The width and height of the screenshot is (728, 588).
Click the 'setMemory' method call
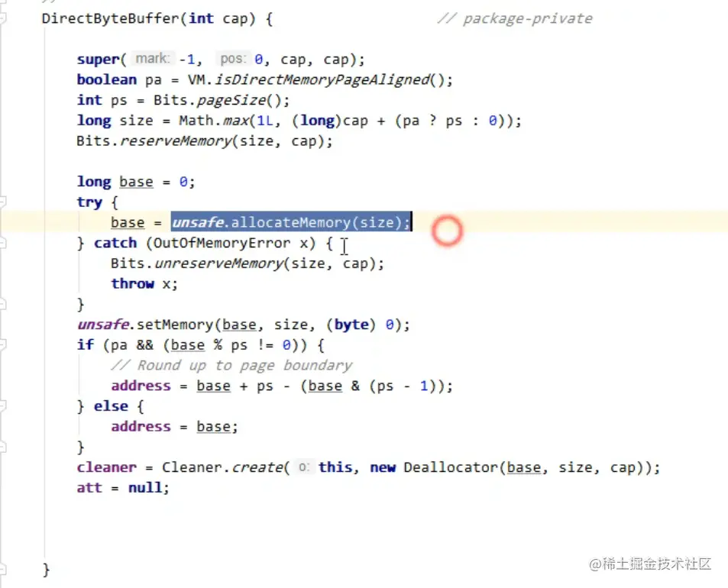pyautogui.click(x=175, y=325)
